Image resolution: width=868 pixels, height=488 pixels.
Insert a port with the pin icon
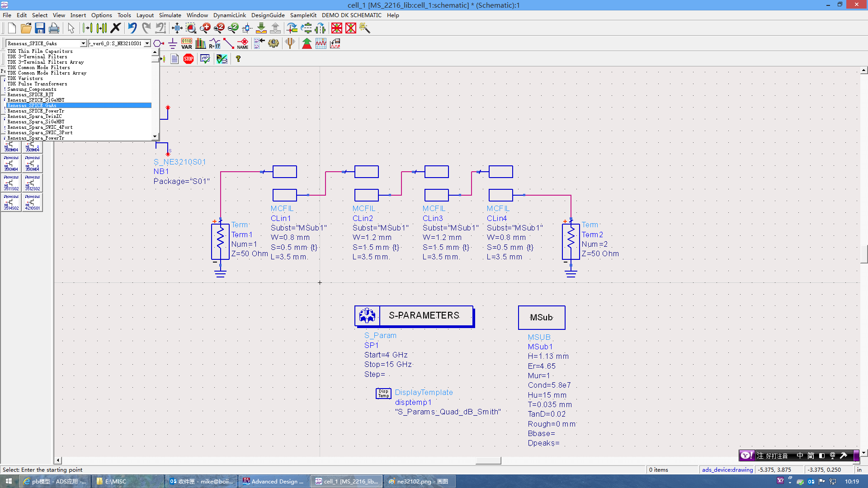(159, 43)
